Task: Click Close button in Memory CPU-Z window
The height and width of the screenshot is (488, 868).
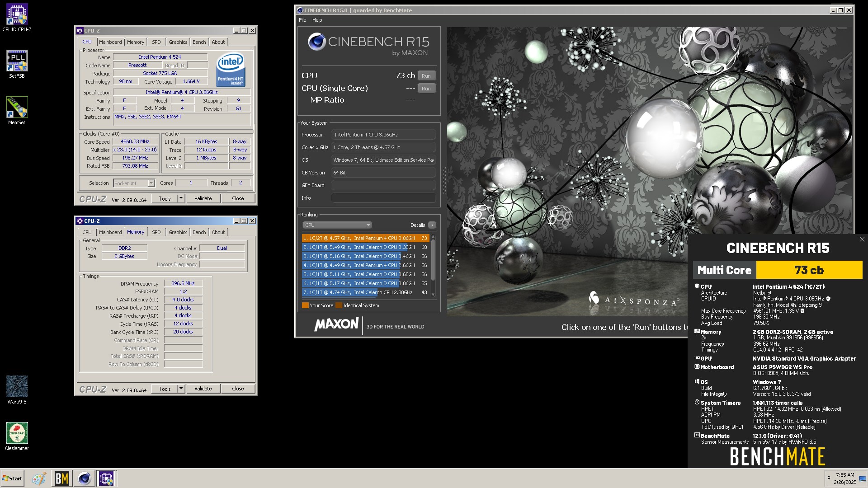Action: tap(238, 389)
